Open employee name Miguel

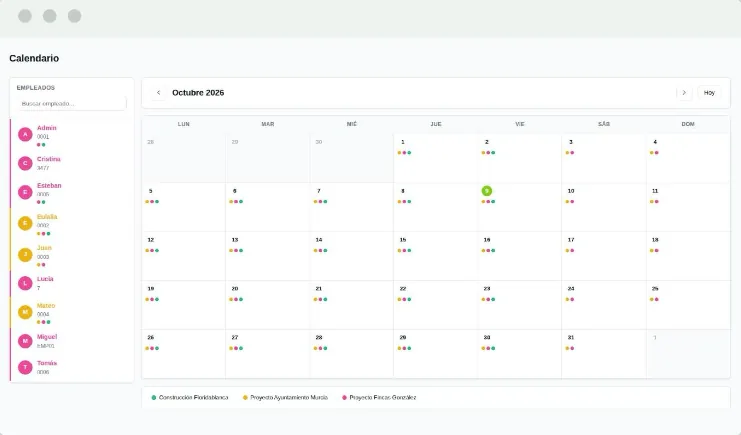[47, 337]
